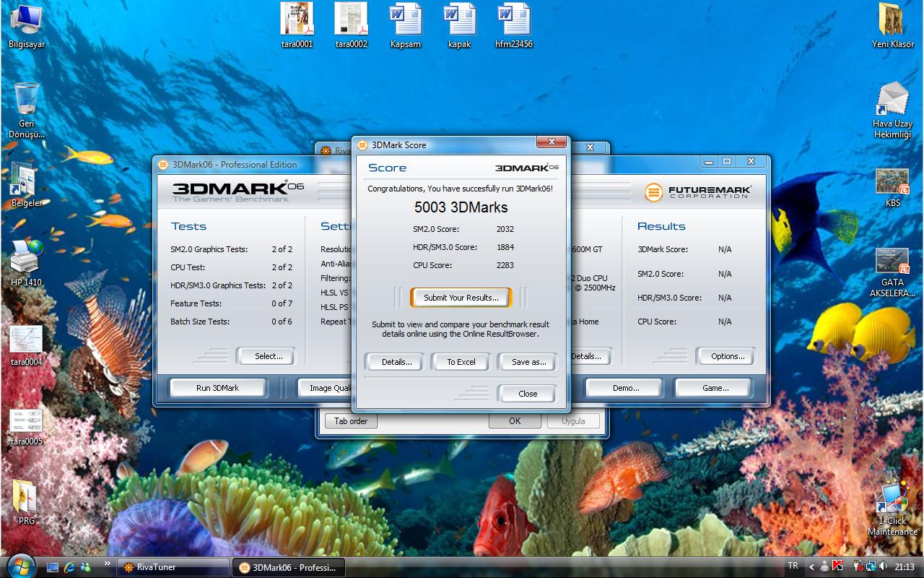Open the Bilgisayar desktop icon
The width and height of the screenshot is (924, 578).
pyautogui.click(x=27, y=25)
